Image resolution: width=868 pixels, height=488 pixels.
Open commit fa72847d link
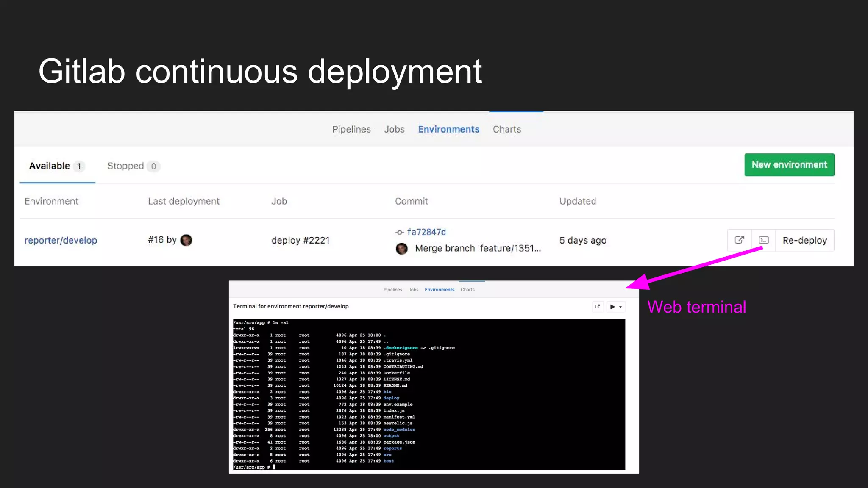point(426,232)
